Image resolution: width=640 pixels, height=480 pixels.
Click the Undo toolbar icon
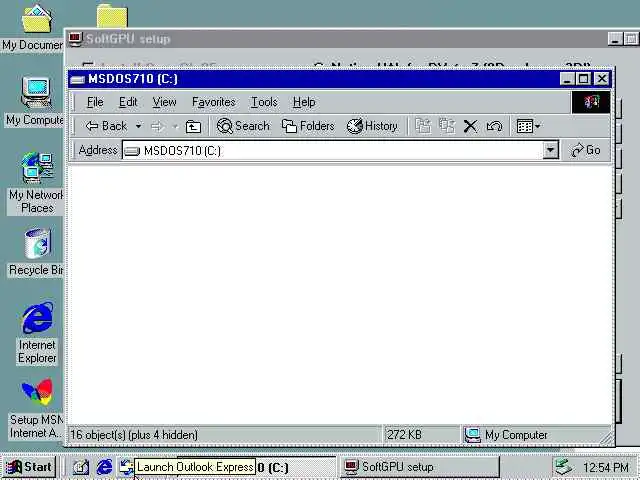[494, 126]
